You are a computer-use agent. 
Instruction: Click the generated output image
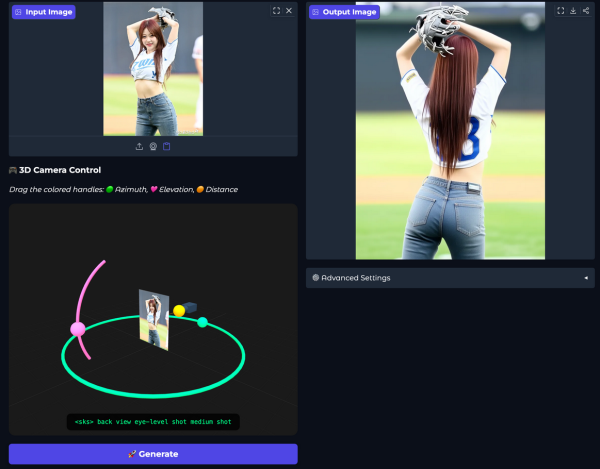450,131
